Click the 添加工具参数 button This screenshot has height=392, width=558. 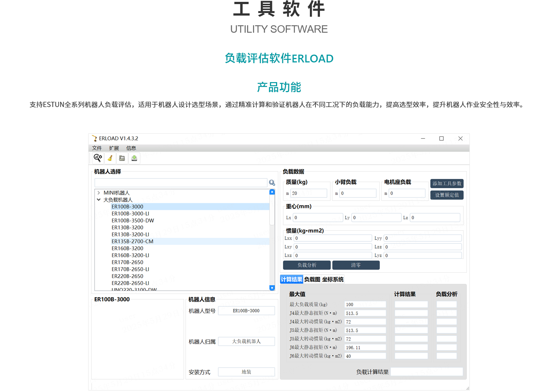point(447,183)
